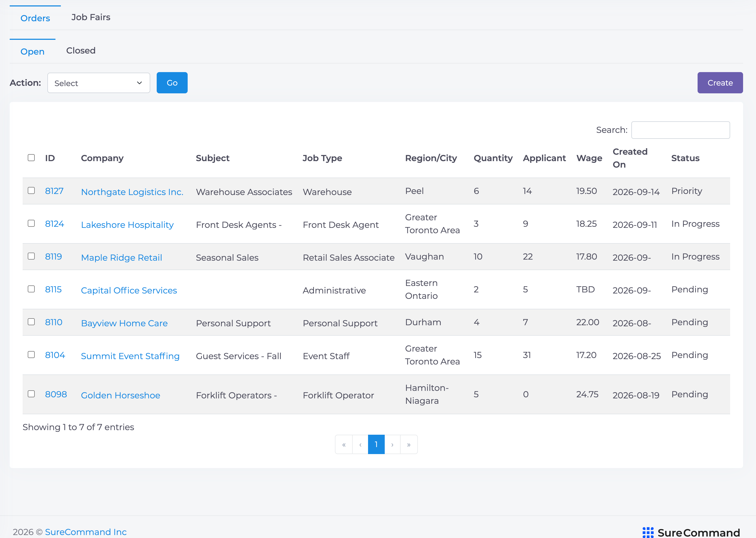Click the Go button

pos(172,83)
